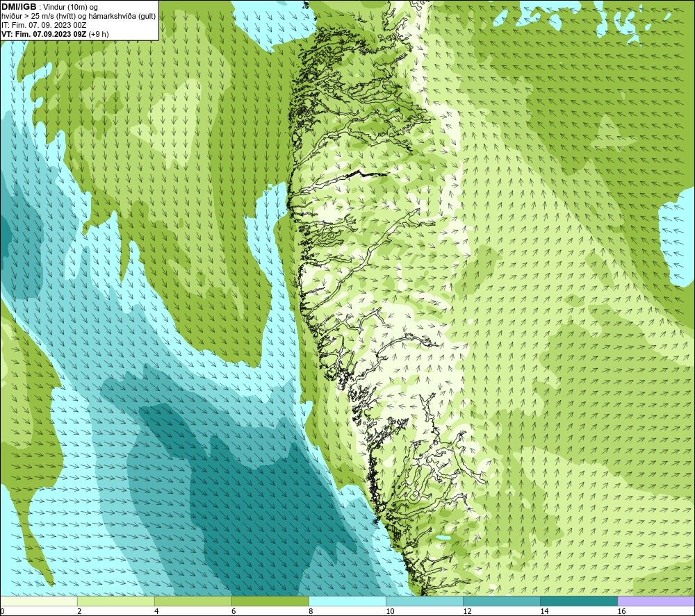
Task: Click the 'VT: Fim. 07.09.2023 09Z' valid time
Action: tap(44, 34)
